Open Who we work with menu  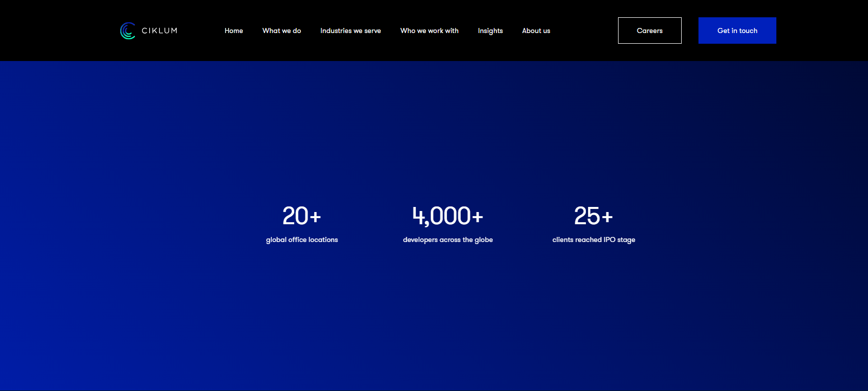pos(429,31)
